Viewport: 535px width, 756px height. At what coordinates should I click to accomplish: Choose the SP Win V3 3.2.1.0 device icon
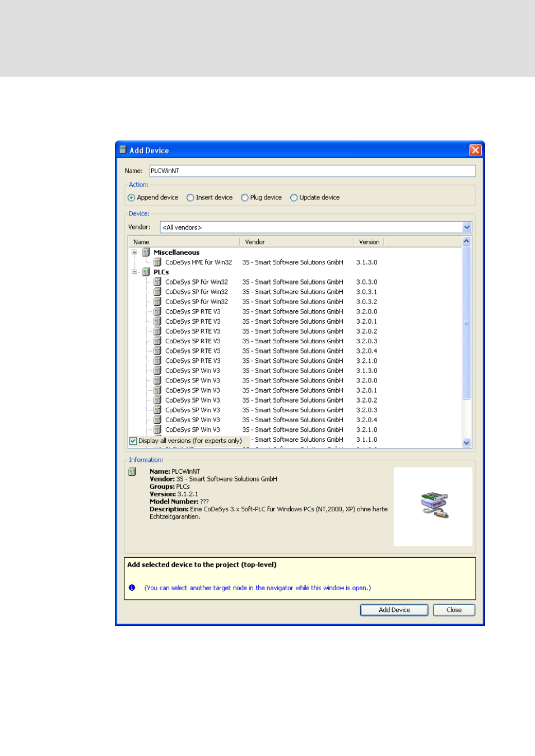(x=157, y=430)
